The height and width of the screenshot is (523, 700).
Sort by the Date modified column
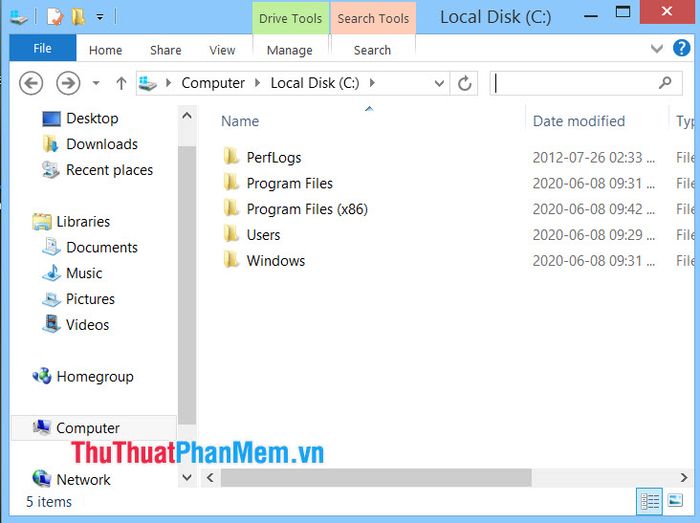578,121
